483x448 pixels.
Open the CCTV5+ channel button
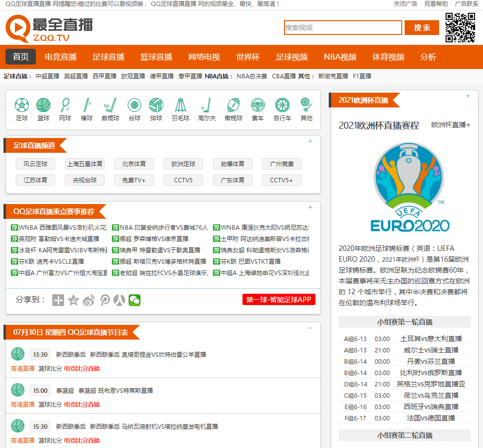tap(281, 180)
